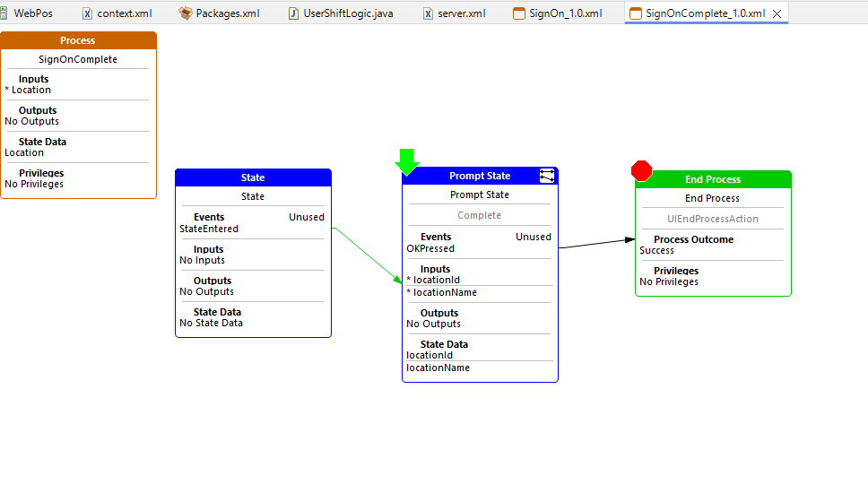Select the green End Process node header
Screen dimensions: 868x493
[x=713, y=179]
